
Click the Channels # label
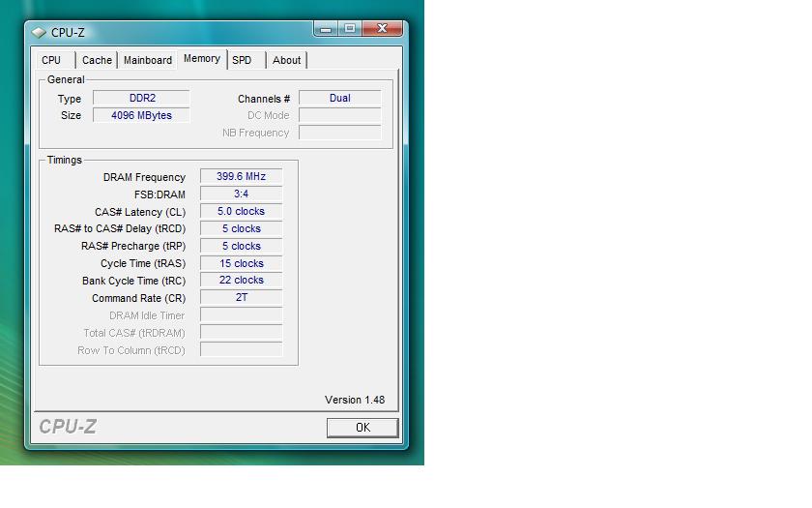click(264, 99)
